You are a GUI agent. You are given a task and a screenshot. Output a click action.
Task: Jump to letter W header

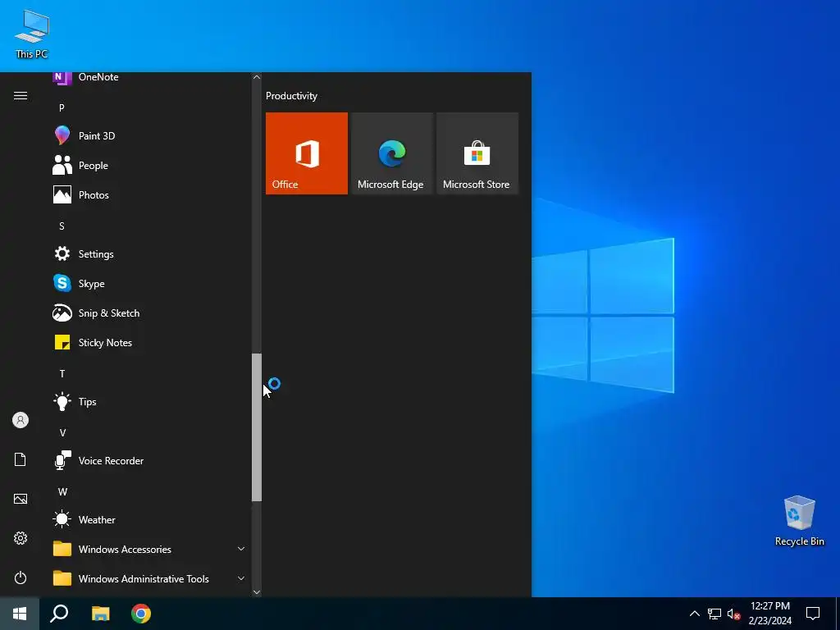point(62,492)
